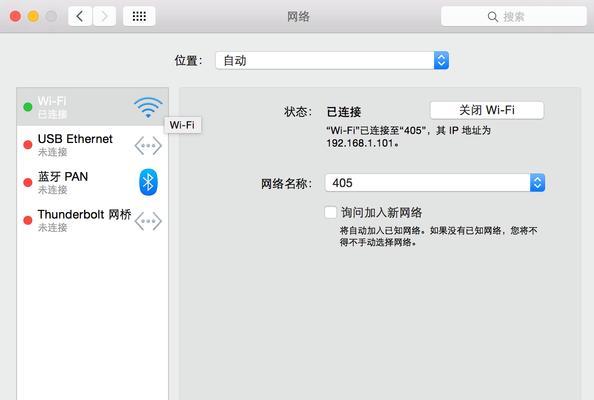Click the Thunderbolt bridge arrows icon
This screenshot has height=400, width=594.
tap(148, 221)
